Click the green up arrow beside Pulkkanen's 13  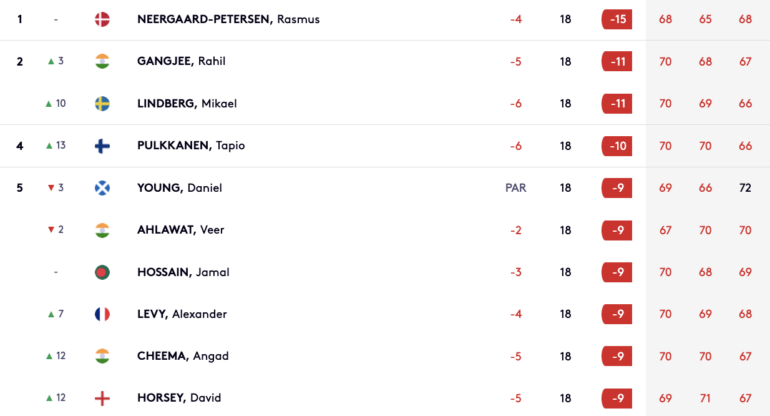[49, 146]
